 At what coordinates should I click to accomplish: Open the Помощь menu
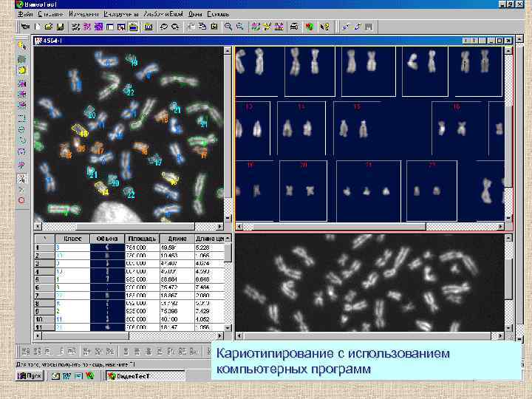[x=218, y=14]
